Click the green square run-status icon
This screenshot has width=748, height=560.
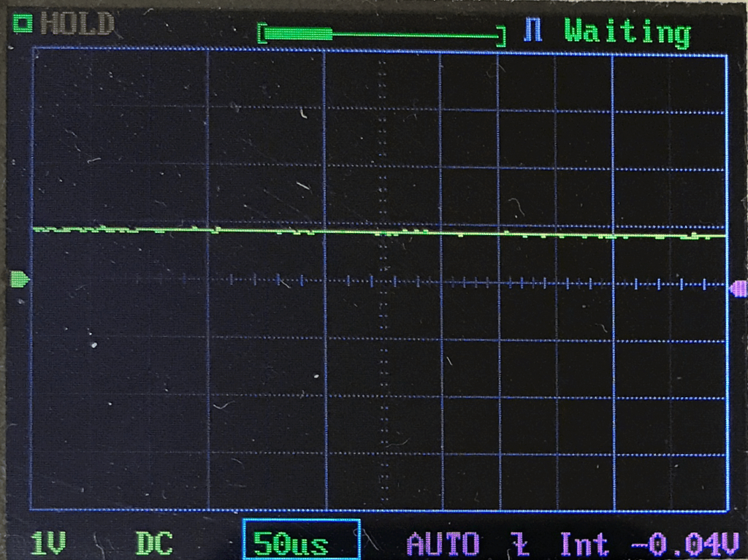(23, 24)
